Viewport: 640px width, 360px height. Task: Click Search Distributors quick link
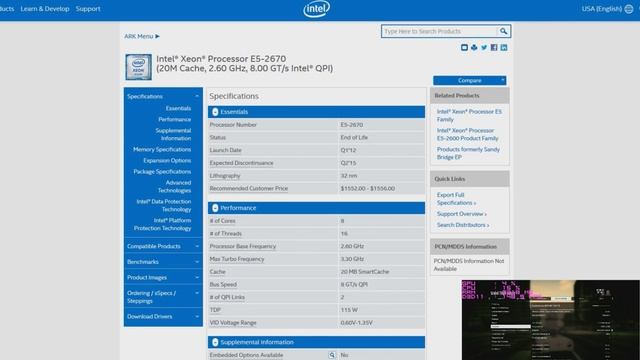(463, 225)
